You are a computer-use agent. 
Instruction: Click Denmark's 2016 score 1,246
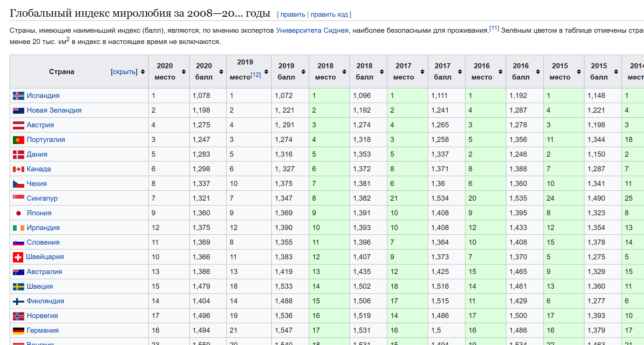click(518, 154)
